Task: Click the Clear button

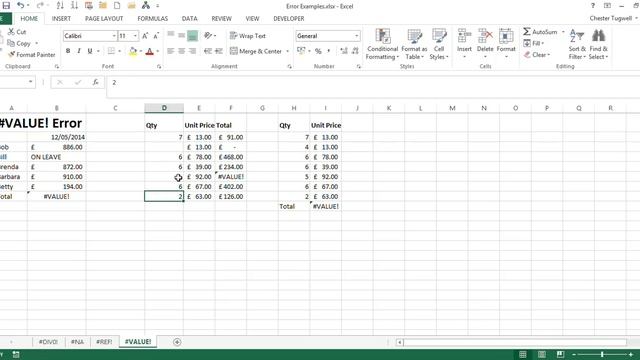Action: pyautogui.click(x=537, y=55)
